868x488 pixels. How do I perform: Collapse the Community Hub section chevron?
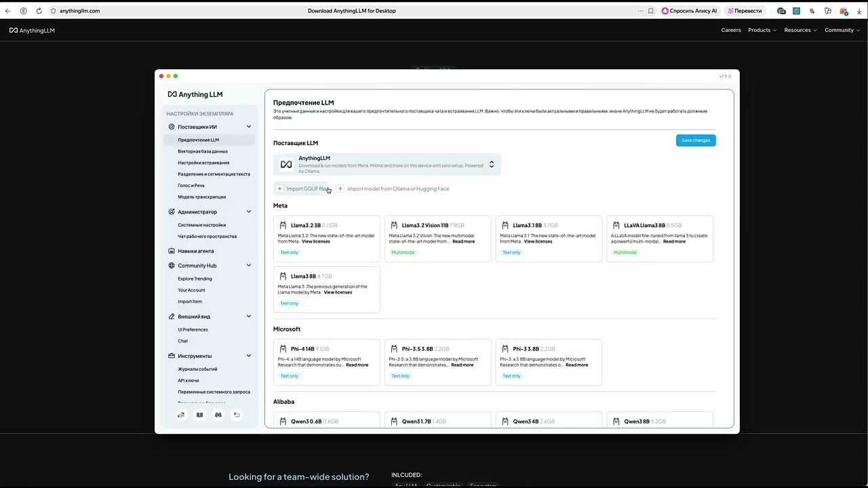[249, 266]
